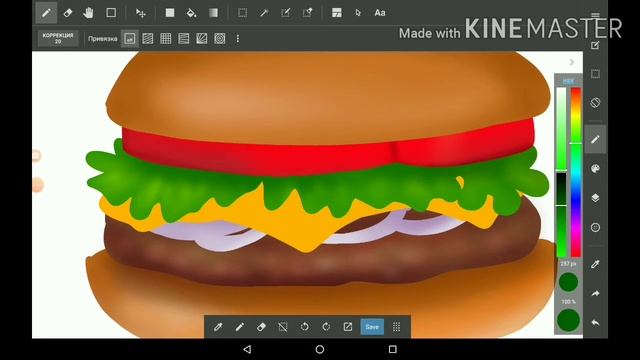
Task: Click the blue Save button
Action: pos(372,327)
